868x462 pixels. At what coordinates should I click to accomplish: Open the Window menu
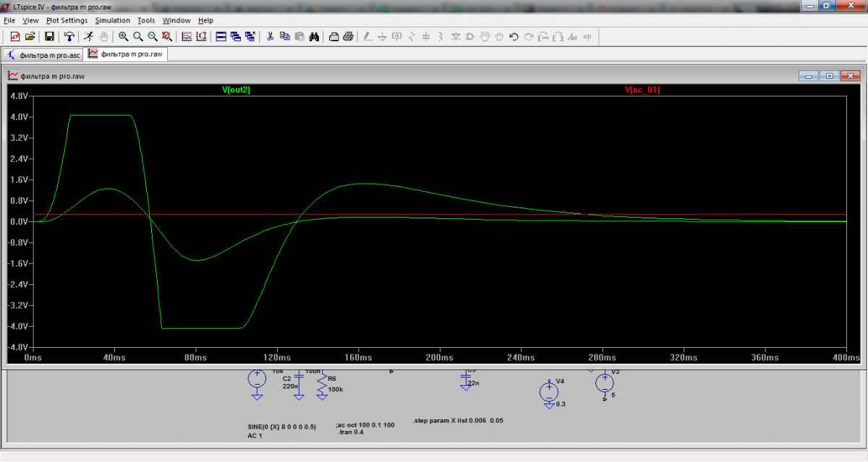point(176,21)
